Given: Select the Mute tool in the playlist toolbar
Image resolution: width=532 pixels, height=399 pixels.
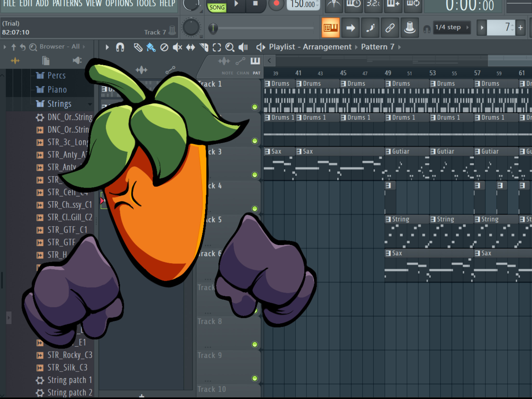Looking at the screenshot, I should coord(177,48).
